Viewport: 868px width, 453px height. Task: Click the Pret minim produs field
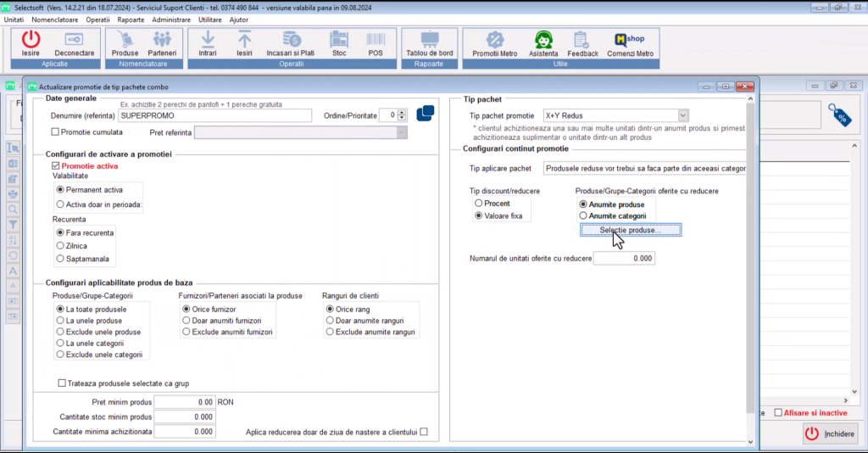pos(184,402)
